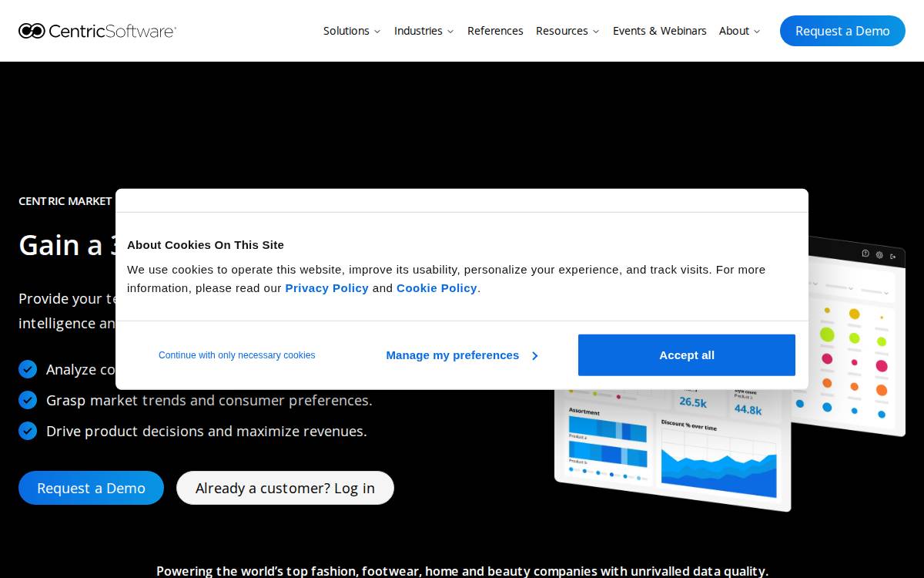Image resolution: width=924 pixels, height=578 pixels.
Task: Click checkmark icon beside Drive product decisions
Action: click(28, 431)
